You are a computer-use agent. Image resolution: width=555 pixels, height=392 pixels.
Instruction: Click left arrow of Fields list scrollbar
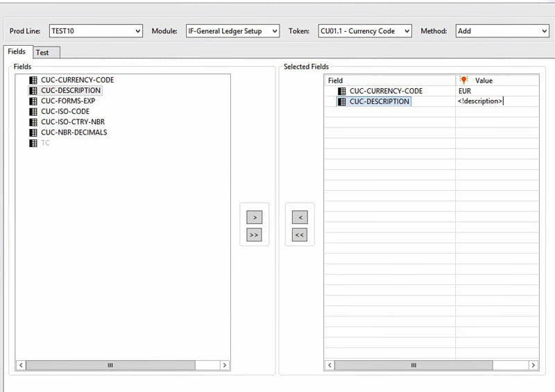[21, 365]
